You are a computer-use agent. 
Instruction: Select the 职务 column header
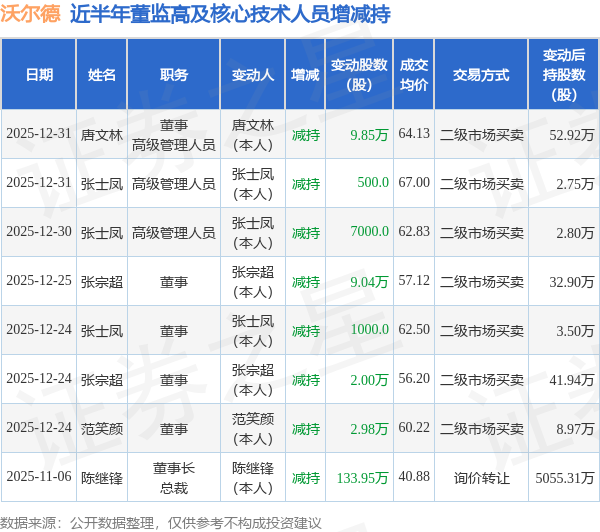174,75
